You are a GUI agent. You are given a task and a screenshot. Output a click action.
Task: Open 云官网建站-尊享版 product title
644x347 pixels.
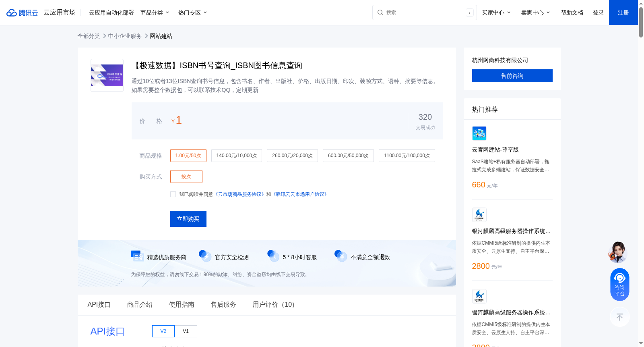click(495, 150)
